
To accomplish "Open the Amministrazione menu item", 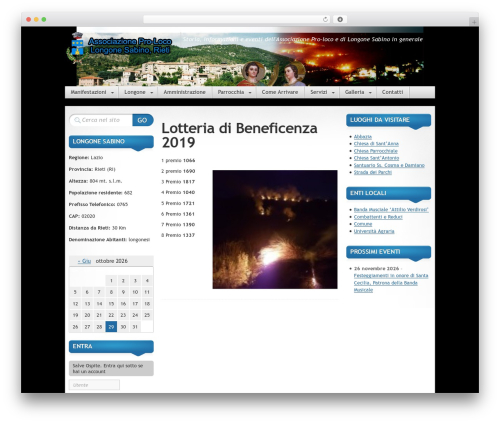I will [x=184, y=92].
